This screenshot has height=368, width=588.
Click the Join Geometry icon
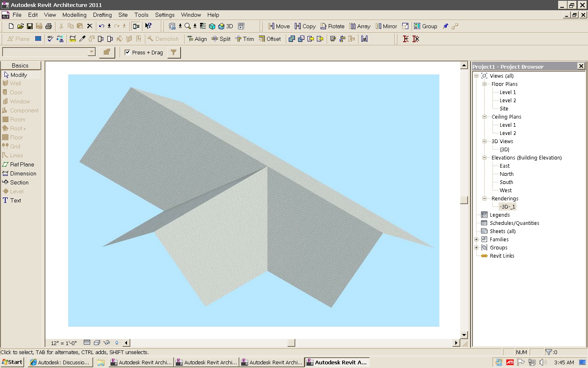click(292, 39)
